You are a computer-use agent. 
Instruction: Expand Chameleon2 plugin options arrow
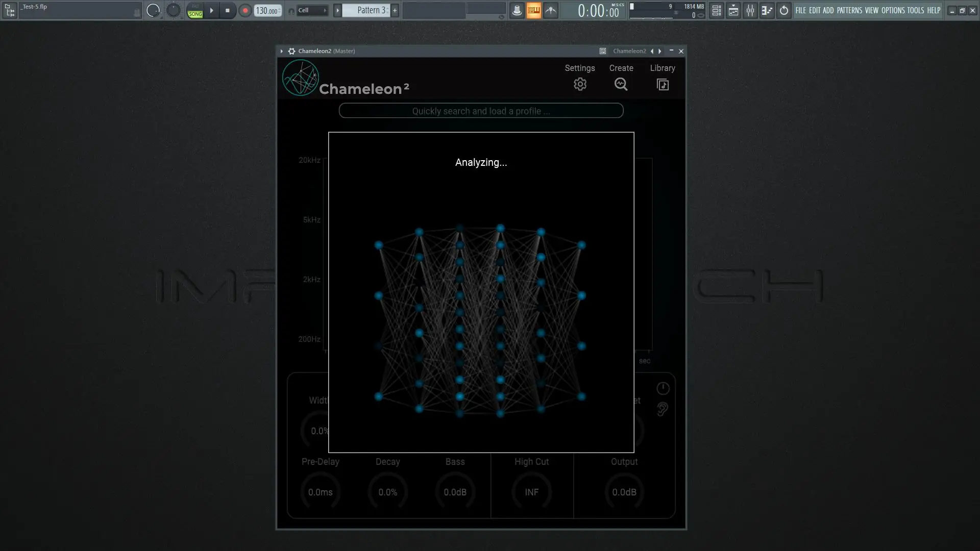pos(281,51)
